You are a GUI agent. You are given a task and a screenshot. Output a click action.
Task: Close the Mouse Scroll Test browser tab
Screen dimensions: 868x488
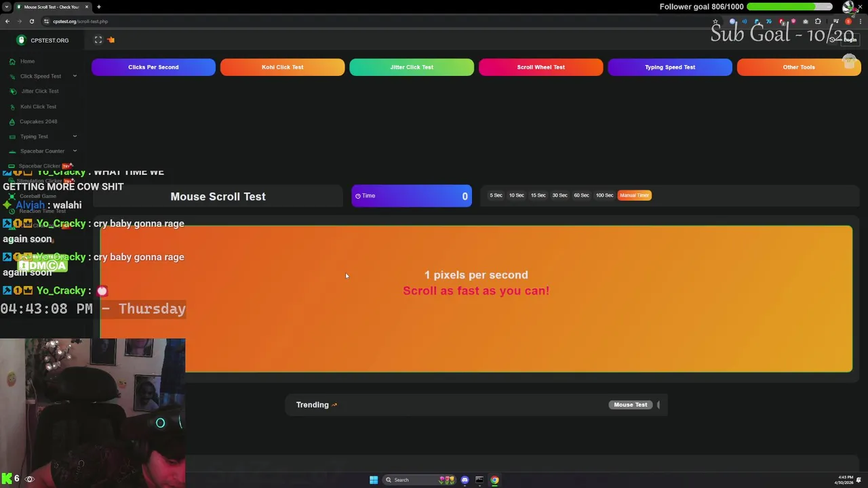86,7
